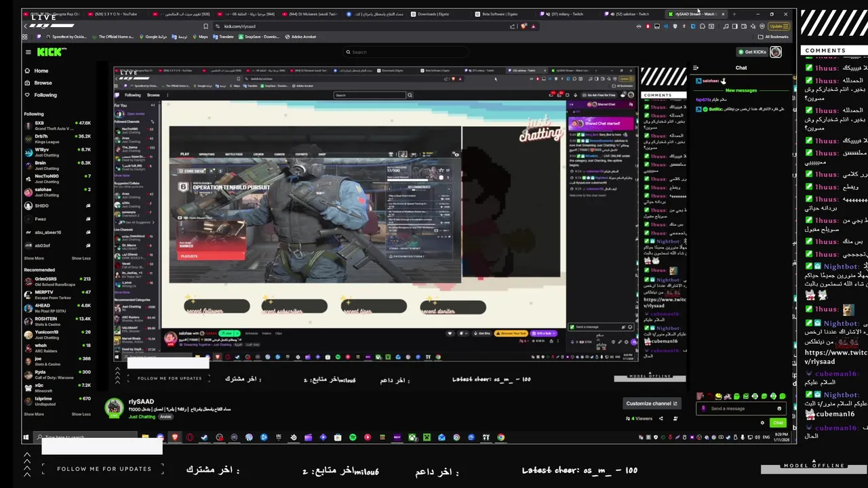Click the browser back arrow in the outer window

(x=26, y=26)
